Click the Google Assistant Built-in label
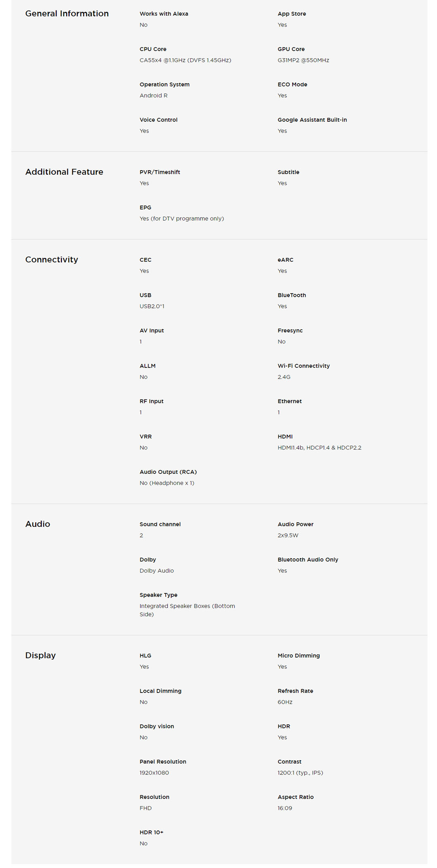437x868 pixels. pyautogui.click(x=312, y=120)
